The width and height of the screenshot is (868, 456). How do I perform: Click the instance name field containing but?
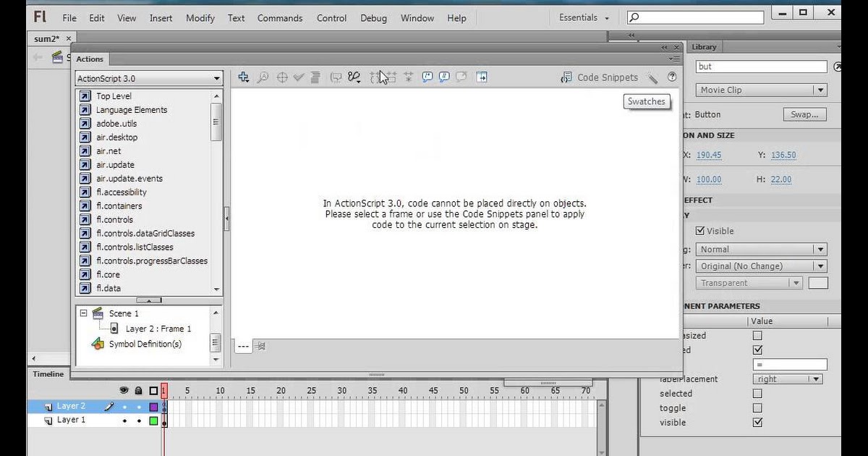tap(761, 67)
